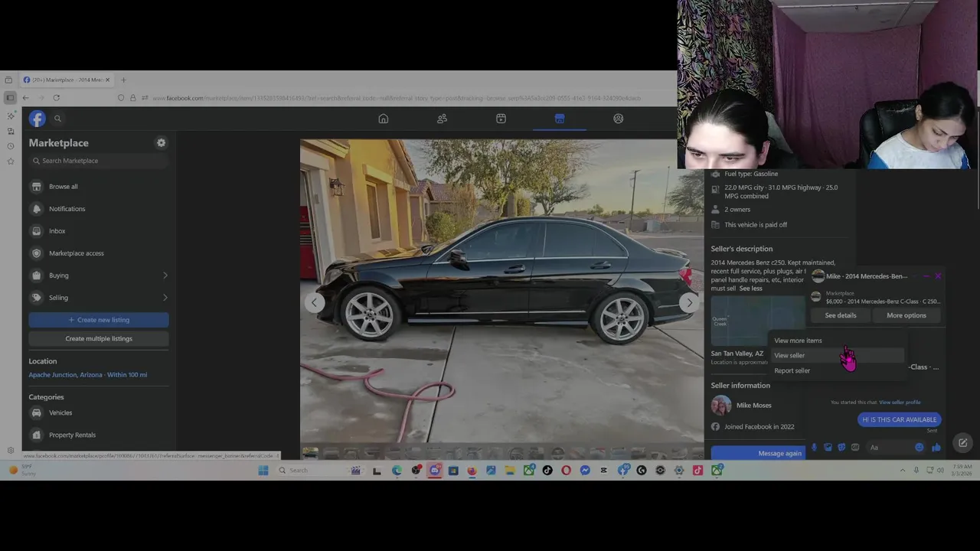Open Marketplace settings gear
980x551 pixels.
point(161,142)
